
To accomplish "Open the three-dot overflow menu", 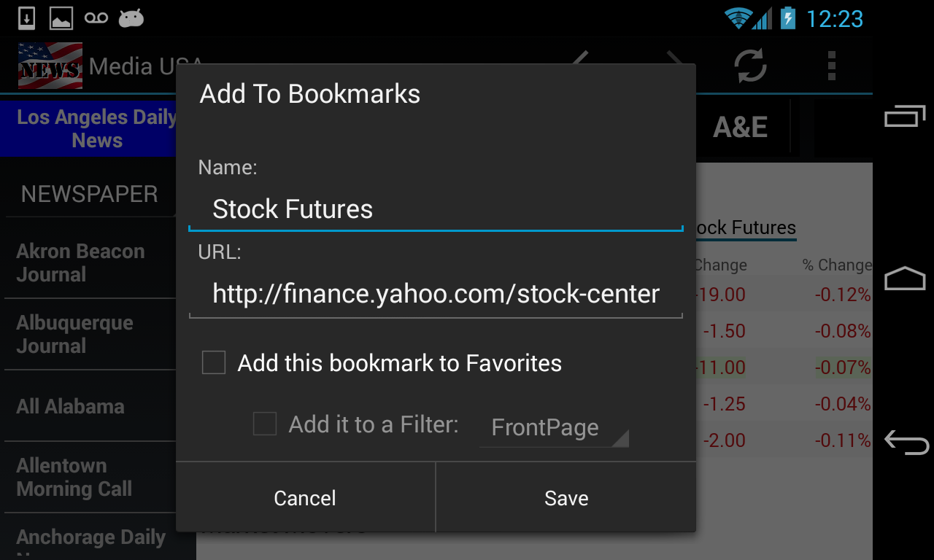I will [x=831, y=66].
